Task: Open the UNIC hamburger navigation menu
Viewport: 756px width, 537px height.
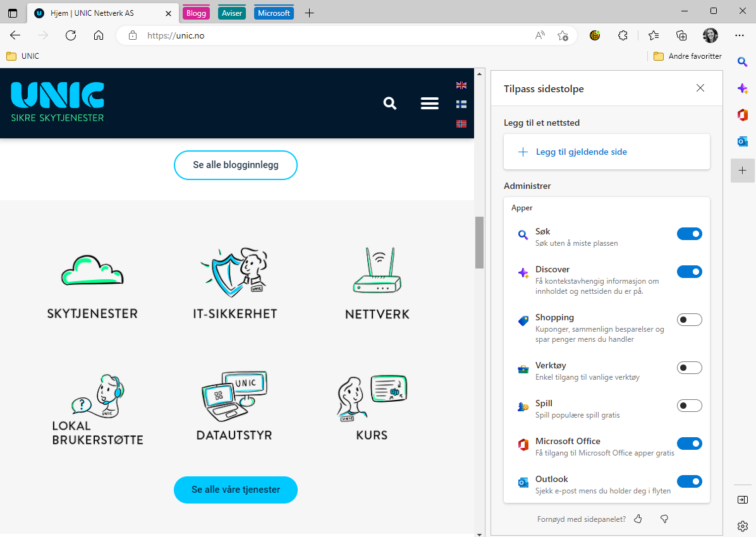Action: tap(429, 103)
